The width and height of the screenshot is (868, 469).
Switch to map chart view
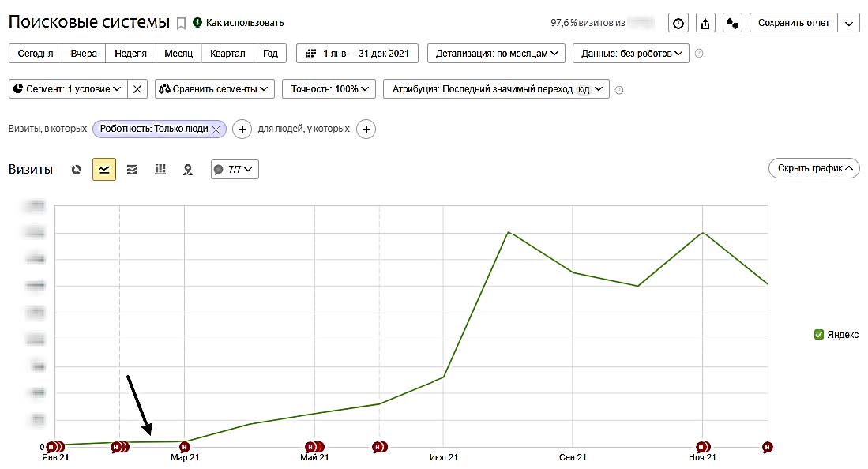coord(188,170)
